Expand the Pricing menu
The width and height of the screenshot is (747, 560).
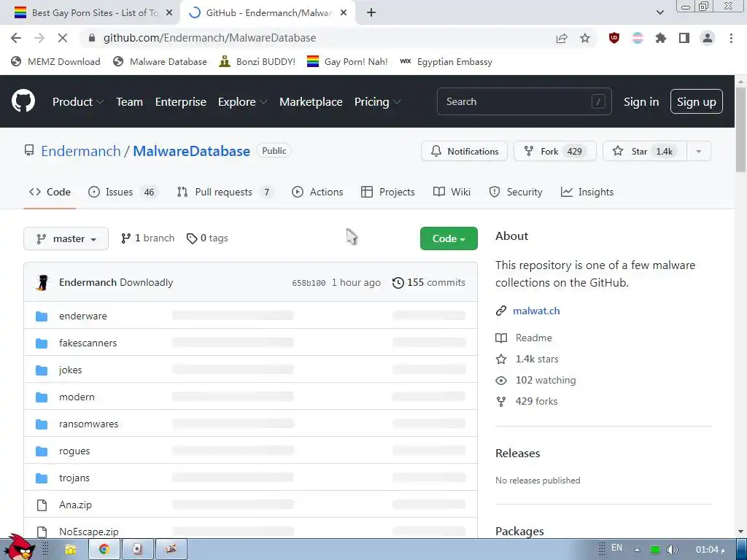pyautogui.click(x=377, y=102)
